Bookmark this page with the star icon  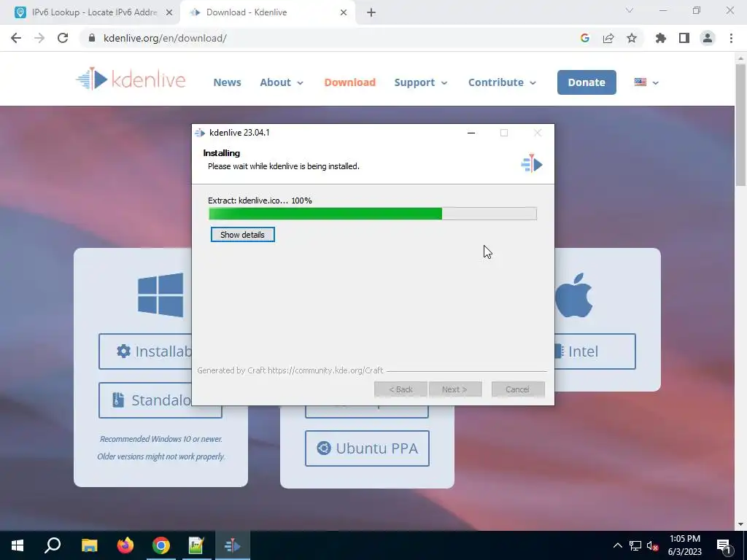632,38
